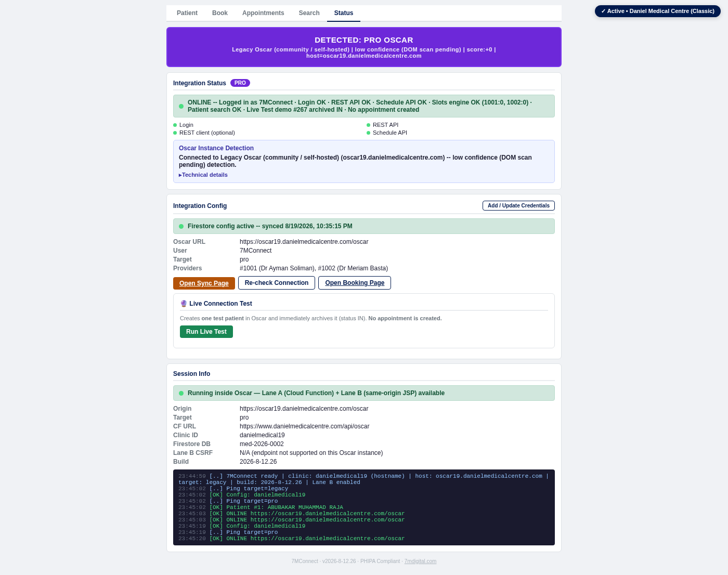Click the green REST client (optional) dot
The image size is (728, 575).
175,133
